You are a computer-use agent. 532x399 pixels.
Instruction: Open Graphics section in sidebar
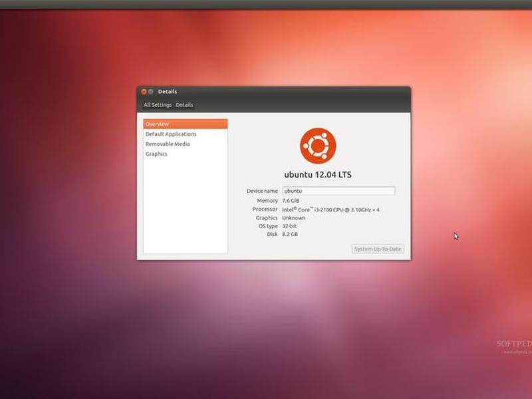(x=156, y=154)
